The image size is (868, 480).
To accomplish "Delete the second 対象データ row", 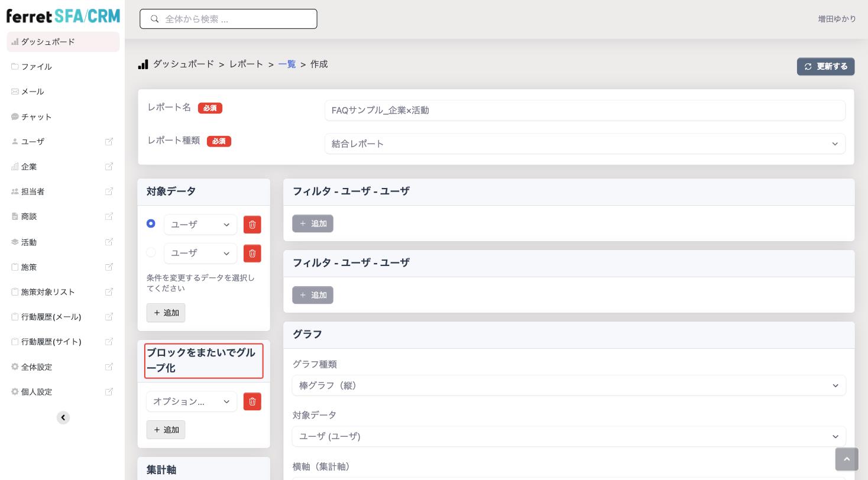I will (252, 254).
